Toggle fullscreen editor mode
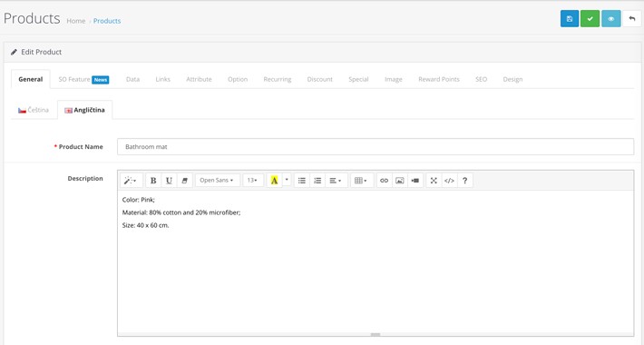 (434, 180)
